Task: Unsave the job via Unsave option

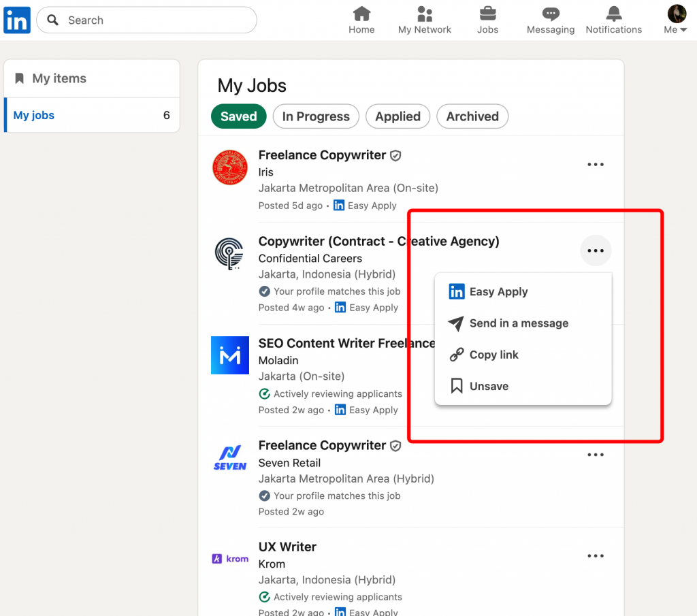Action: coord(489,386)
